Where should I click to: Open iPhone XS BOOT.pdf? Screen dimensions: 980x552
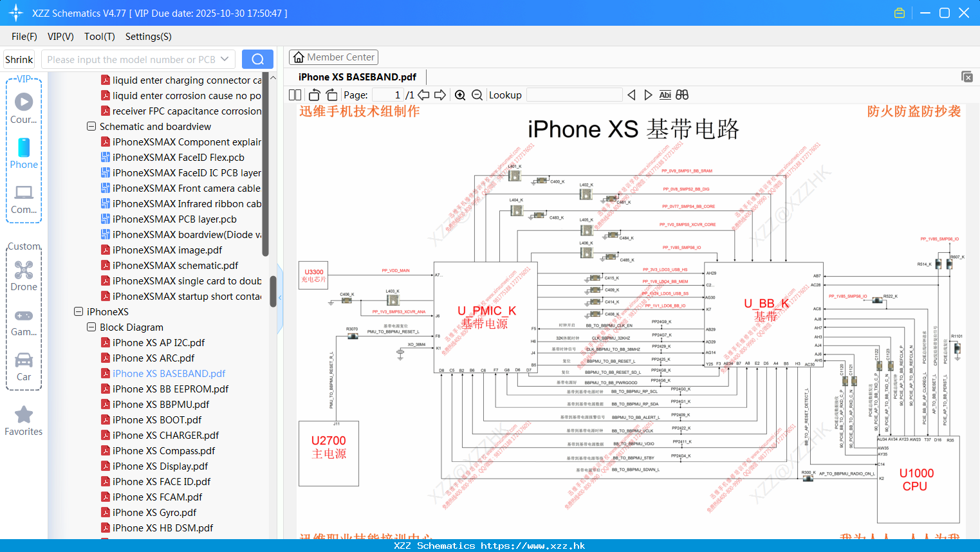(151, 419)
